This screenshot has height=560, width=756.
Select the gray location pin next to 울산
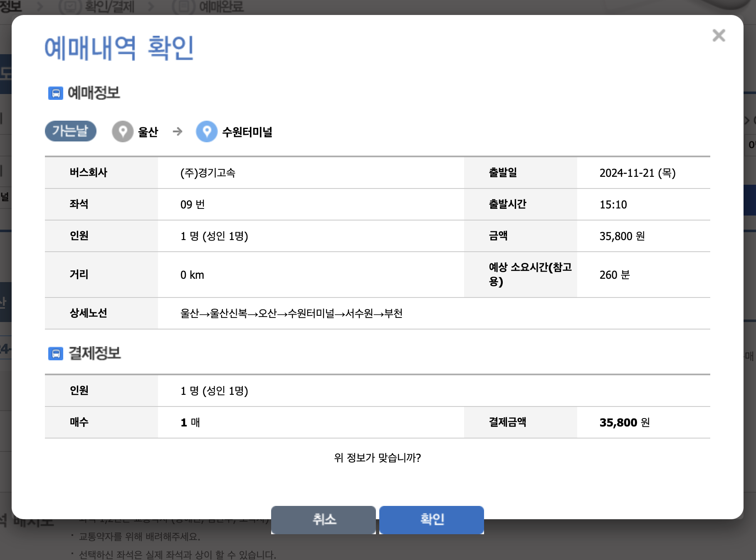(123, 131)
